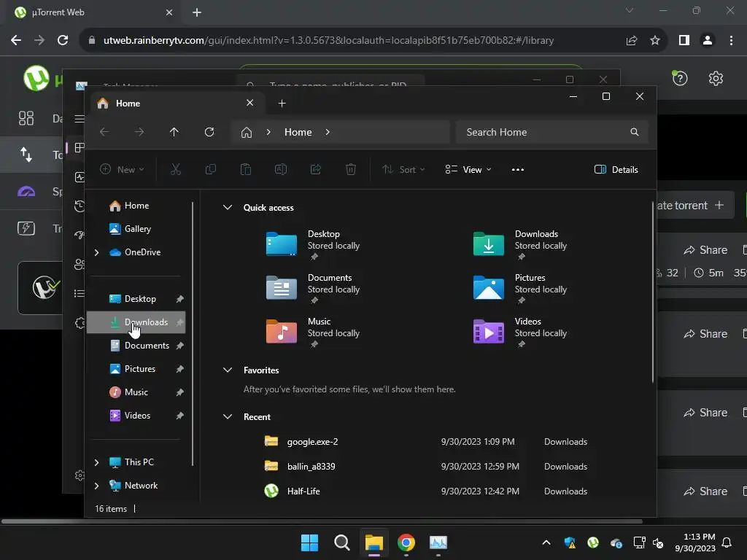The width and height of the screenshot is (747, 560).
Task: Open the Sort dropdown menu
Action: [x=403, y=169]
